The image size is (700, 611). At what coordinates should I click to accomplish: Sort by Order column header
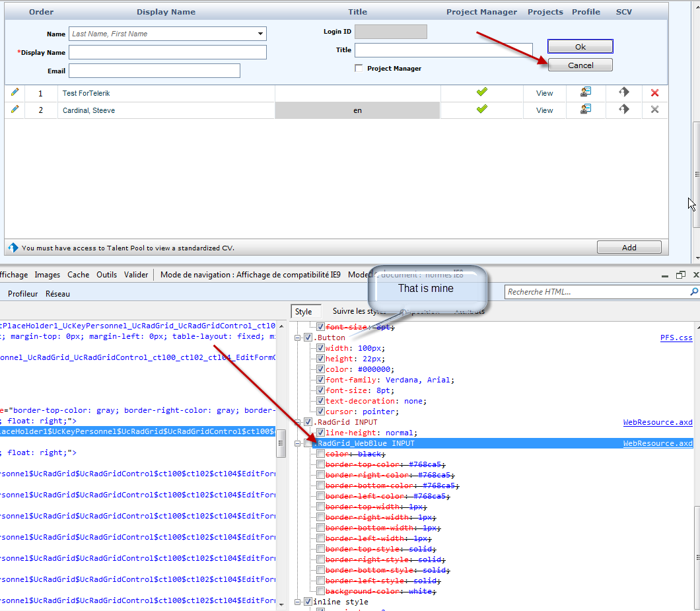(41, 12)
